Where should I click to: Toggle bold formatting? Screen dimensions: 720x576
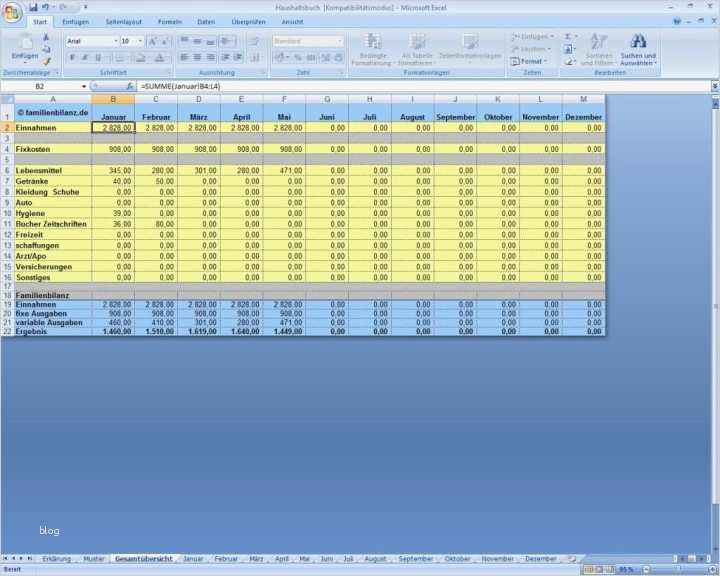click(x=72, y=57)
